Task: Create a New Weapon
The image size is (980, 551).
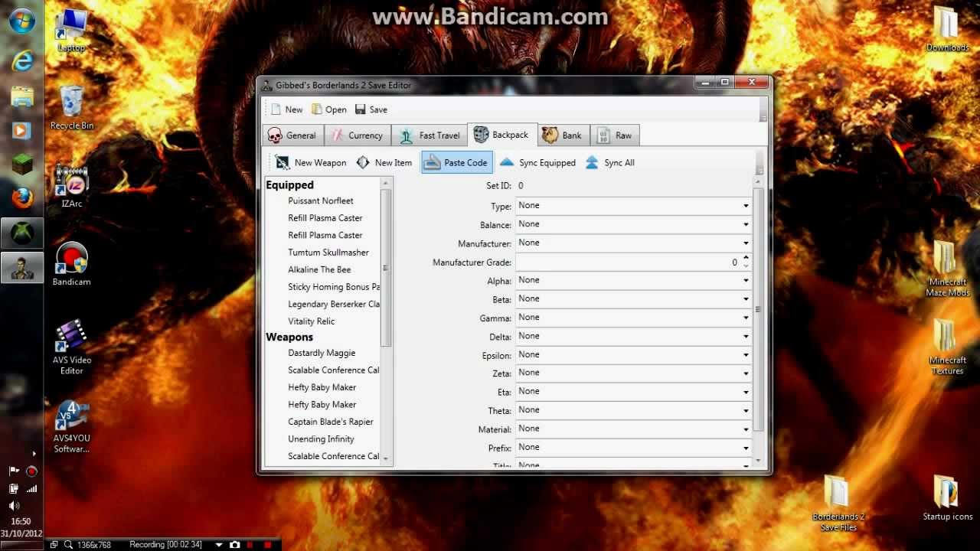Action: (311, 162)
